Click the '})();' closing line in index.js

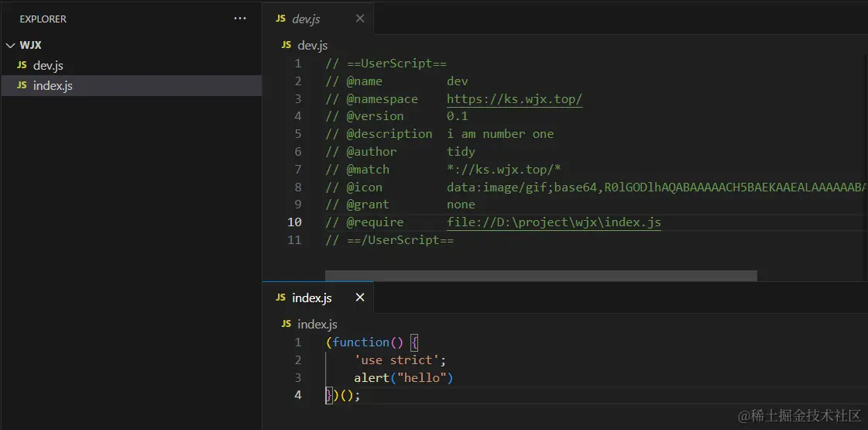[x=343, y=396]
